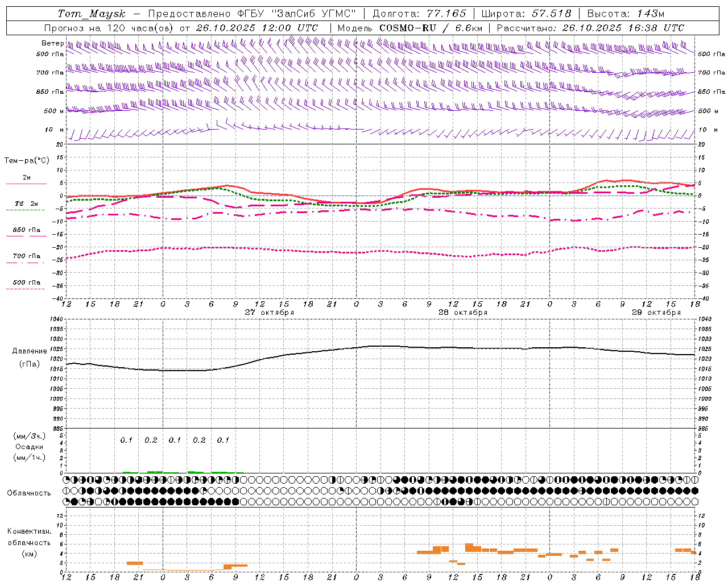Click the date label 28 октября
The image size is (728, 582).
pos(463,312)
